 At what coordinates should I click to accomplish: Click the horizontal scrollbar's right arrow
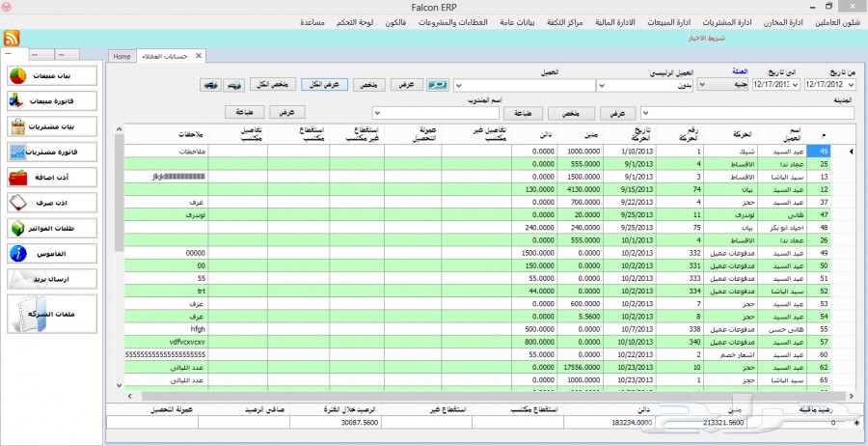[851, 396]
